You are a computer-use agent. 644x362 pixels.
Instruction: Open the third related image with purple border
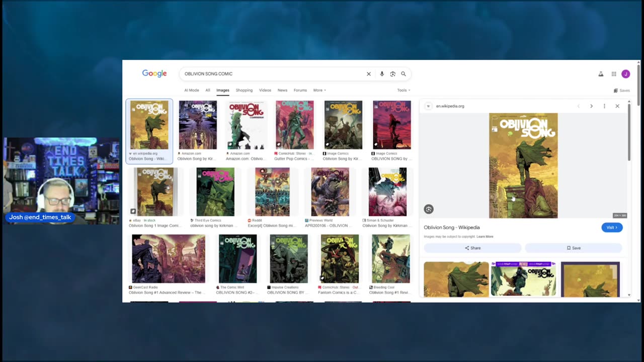[590, 279]
